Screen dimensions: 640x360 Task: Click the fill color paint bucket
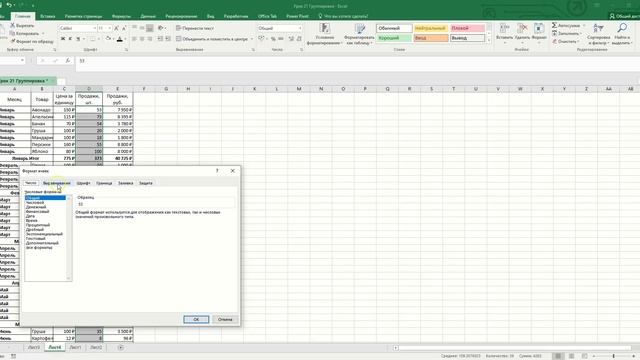pos(108,39)
